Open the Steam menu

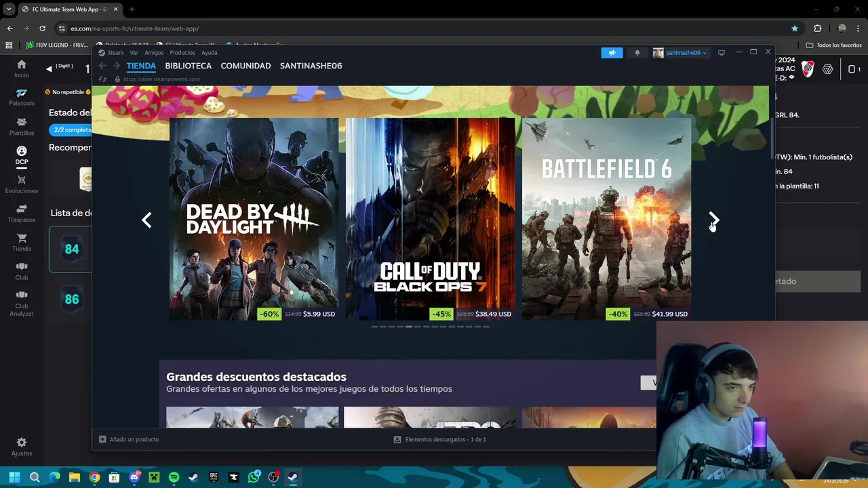(111, 53)
